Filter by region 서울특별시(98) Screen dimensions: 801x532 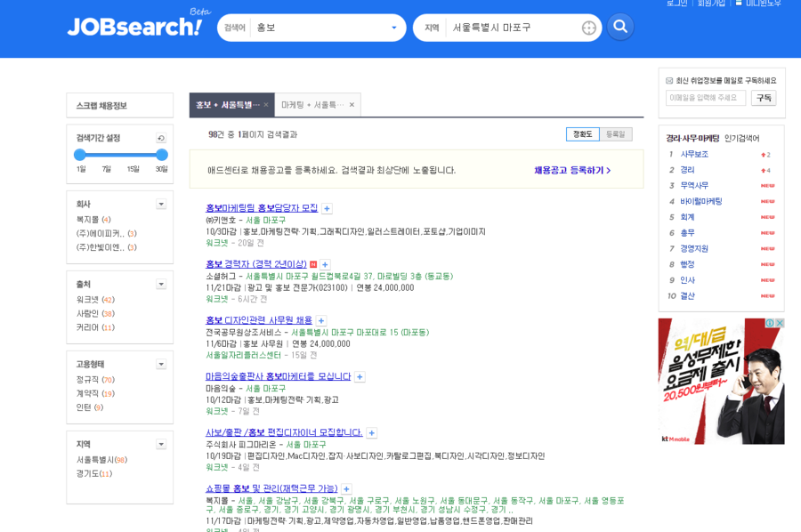tap(101, 460)
